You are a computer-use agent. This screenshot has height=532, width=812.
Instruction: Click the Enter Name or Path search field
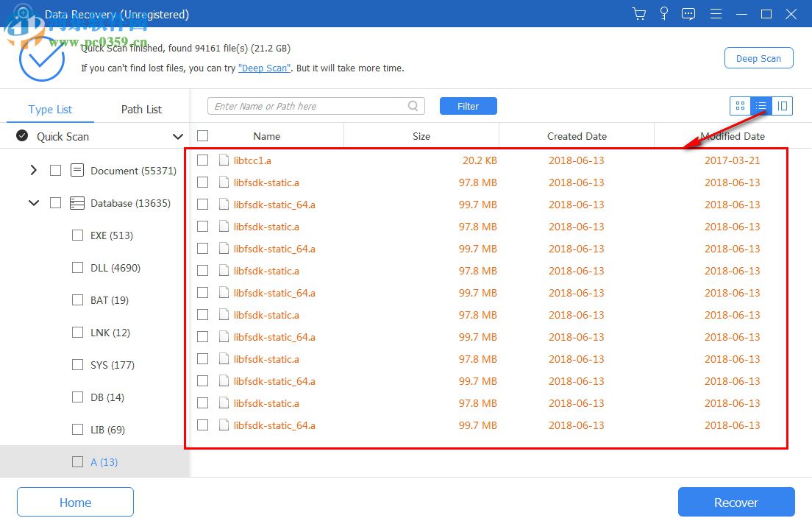(x=309, y=106)
